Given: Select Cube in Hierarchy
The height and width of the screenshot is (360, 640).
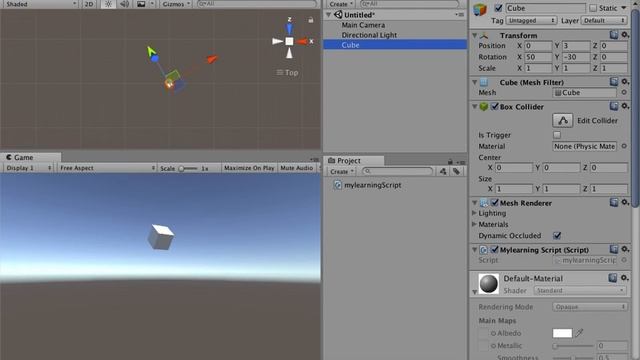Looking at the screenshot, I should tap(395, 45).
